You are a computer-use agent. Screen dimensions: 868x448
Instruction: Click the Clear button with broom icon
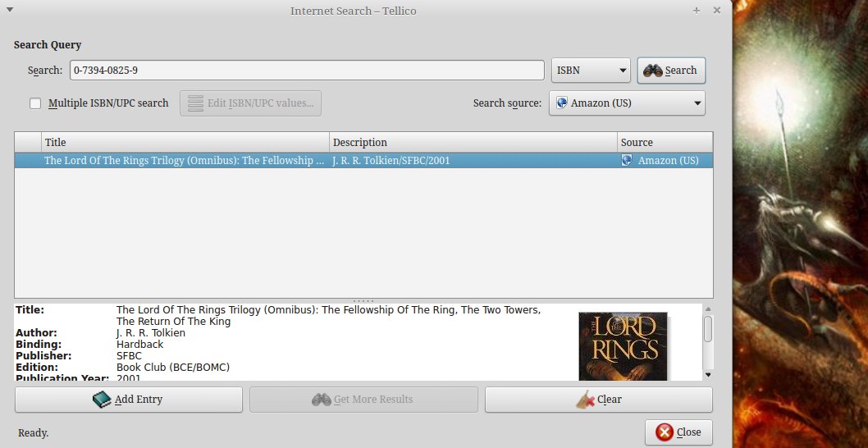(x=598, y=400)
